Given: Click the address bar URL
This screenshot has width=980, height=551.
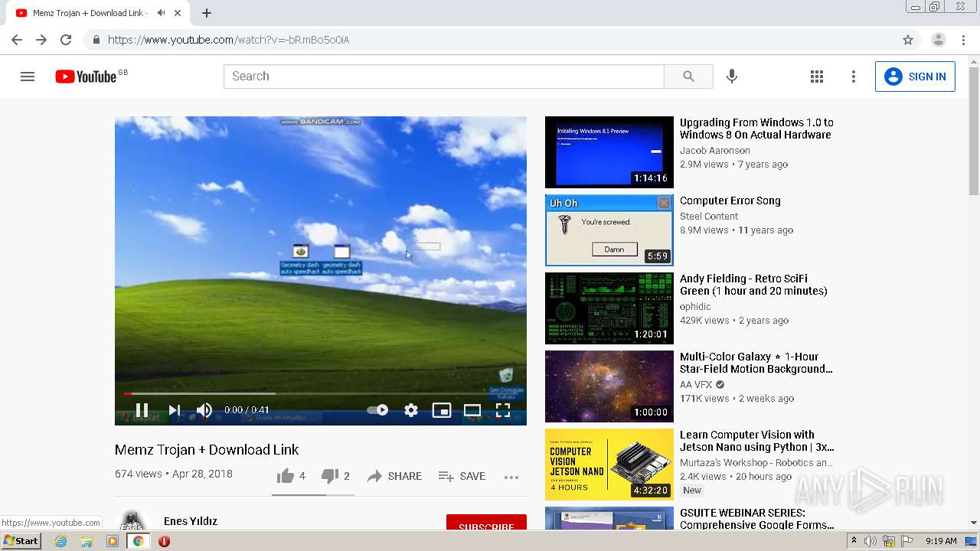Looking at the screenshot, I should 228,40.
